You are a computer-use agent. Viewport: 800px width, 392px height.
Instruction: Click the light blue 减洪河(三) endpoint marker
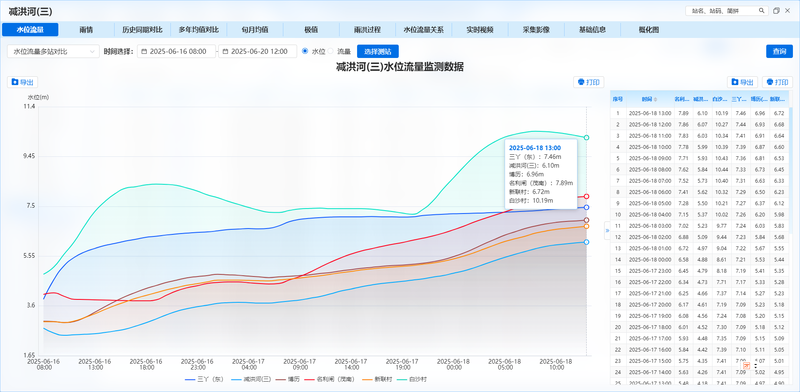point(587,242)
